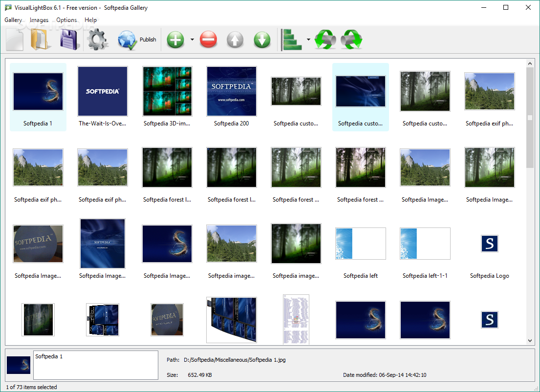The width and height of the screenshot is (540, 392).
Task: Select the 3D curved wall thumbnail in bottom row
Action: coord(232,320)
